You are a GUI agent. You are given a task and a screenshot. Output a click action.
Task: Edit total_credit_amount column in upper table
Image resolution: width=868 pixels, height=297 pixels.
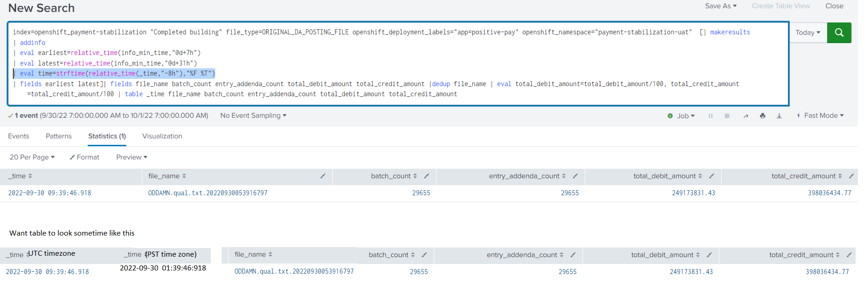pyautogui.click(x=851, y=176)
